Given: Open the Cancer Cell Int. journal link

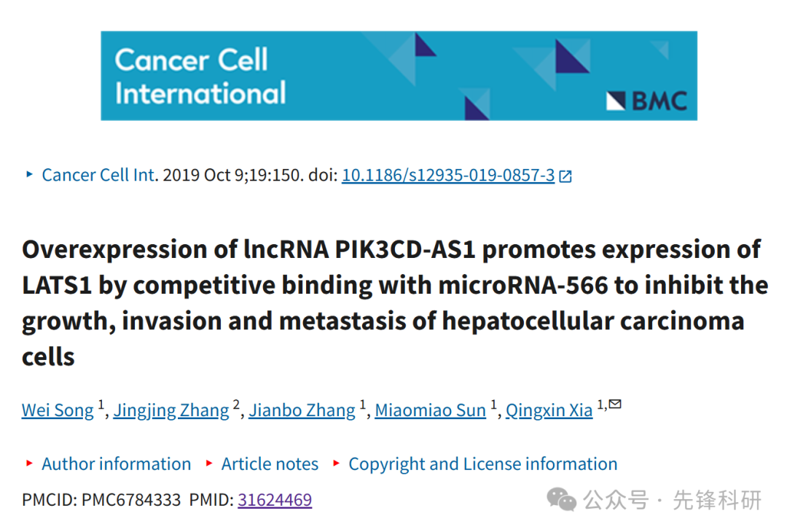Looking at the screenshot, I should click(100, 175).
